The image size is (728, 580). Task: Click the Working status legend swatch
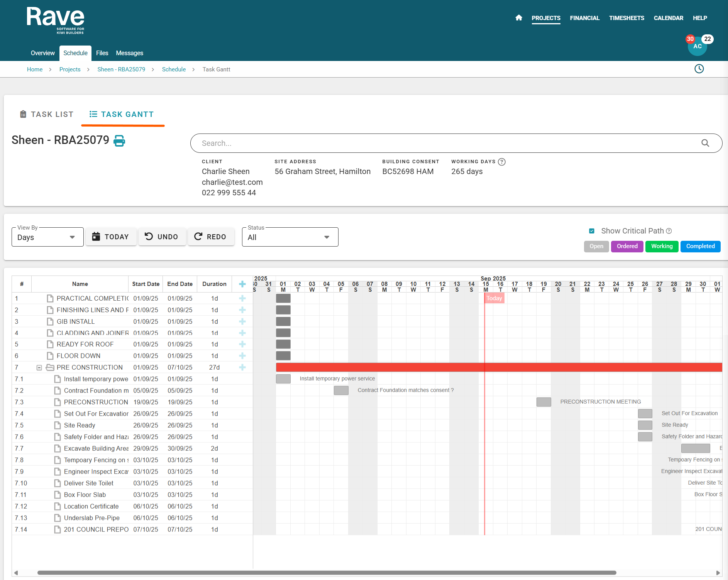point(662,246)
